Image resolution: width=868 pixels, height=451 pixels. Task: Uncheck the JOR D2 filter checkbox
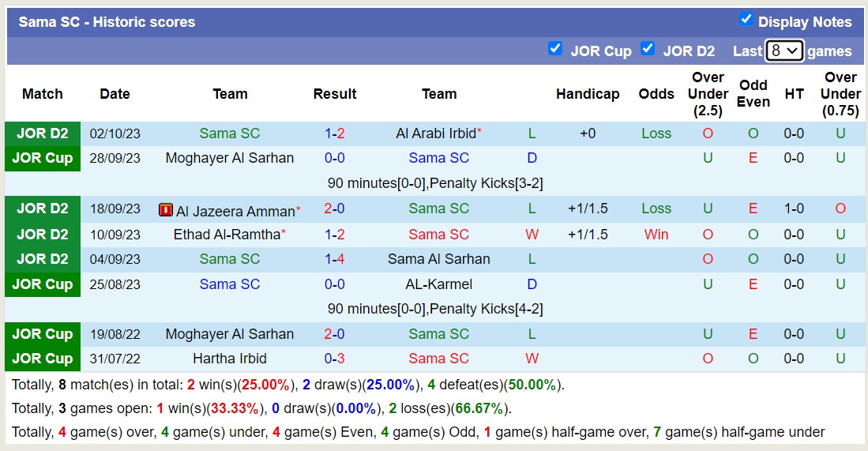[x=648, y=49]
